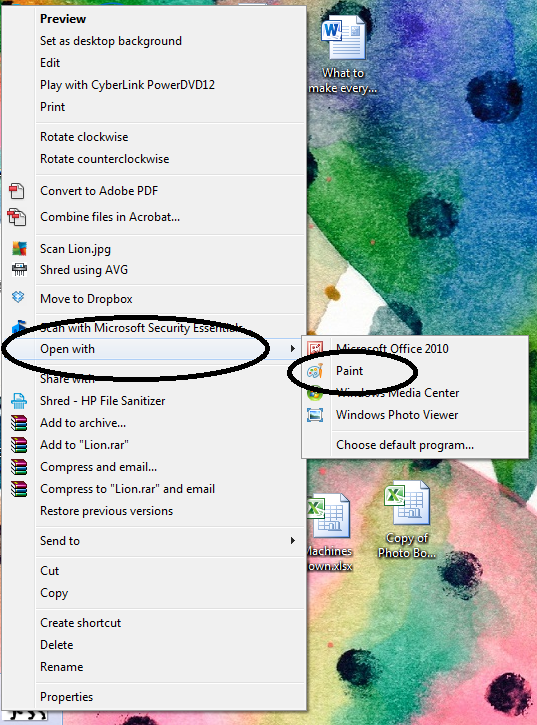Click the Adobe PDF icon beside Convert to Adobe PDF

pos(17,190)
